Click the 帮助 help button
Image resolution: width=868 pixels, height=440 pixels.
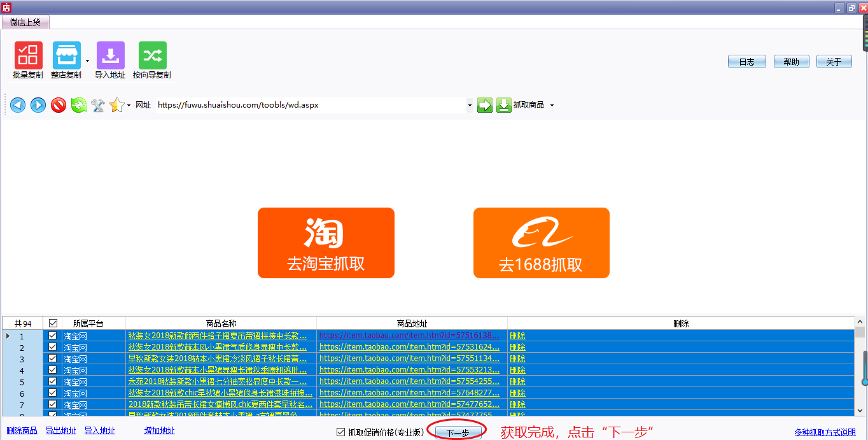(x=792, y=62)
